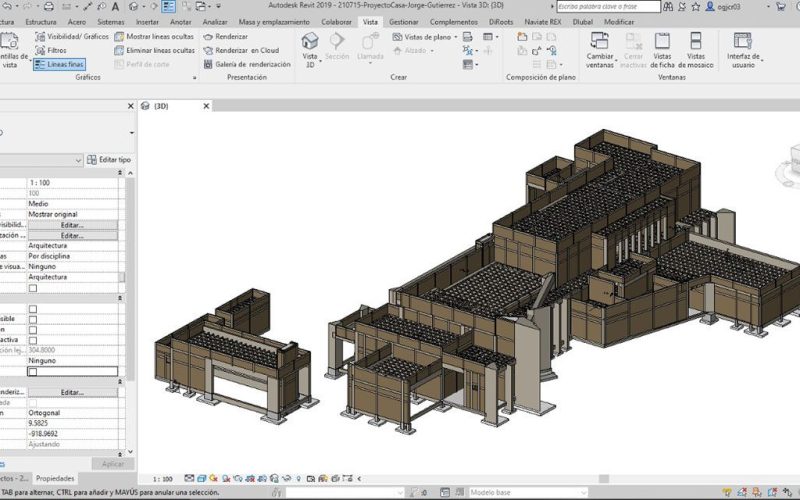This screenshot has height=500, width=800.
Task: Click Mostrar líneas ocultas
Action: tap(154, 37)
